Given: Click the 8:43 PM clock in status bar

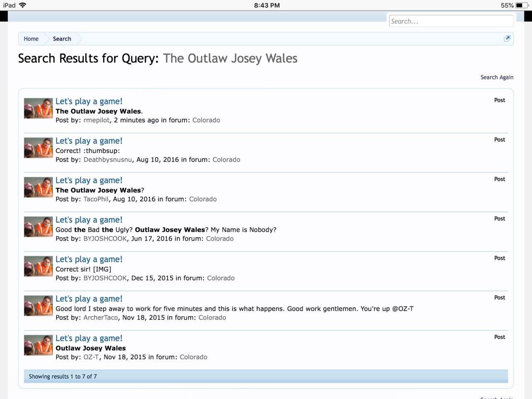Looking at the screenshot, I should click(267, 5).
